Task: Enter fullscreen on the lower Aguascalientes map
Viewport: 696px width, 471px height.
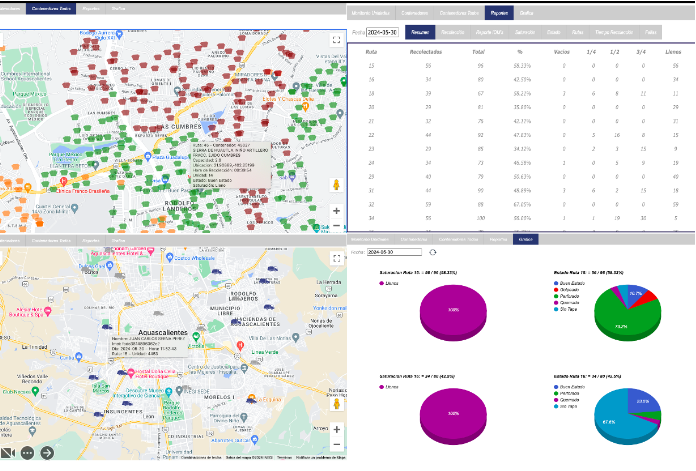Action: point(337,258)
